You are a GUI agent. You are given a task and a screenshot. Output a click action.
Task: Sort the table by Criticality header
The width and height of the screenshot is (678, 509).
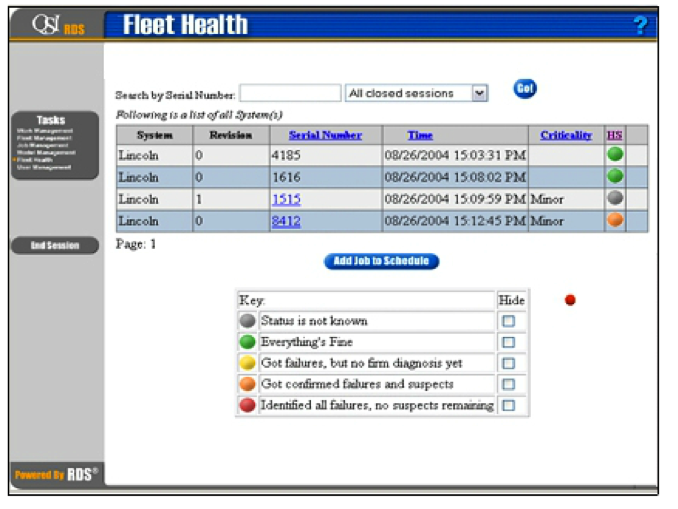(x=566, y=135)
